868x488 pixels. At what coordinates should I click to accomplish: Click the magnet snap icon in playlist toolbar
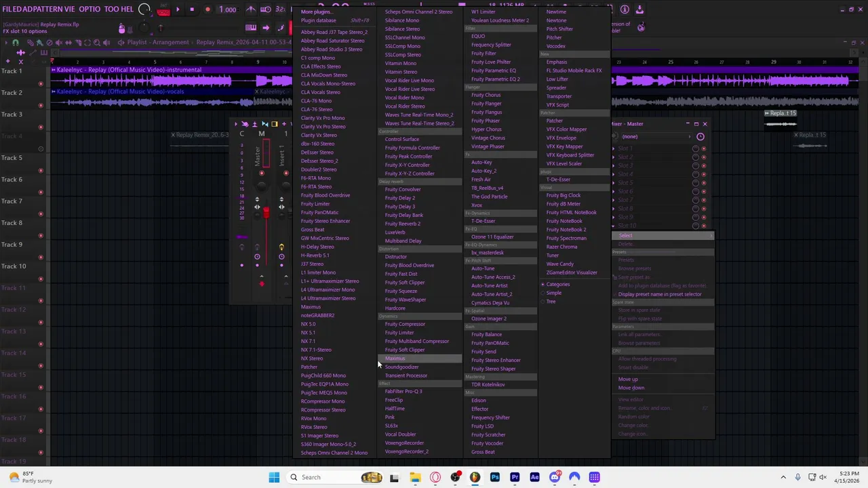(16, 43)
